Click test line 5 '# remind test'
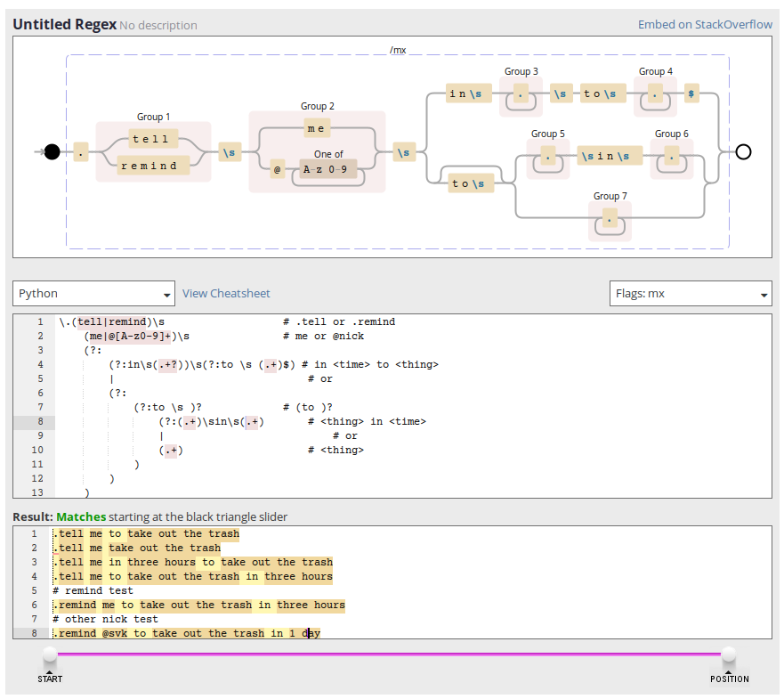The width and height of the screenshot is (784, 699). click(x=93, y=590)
